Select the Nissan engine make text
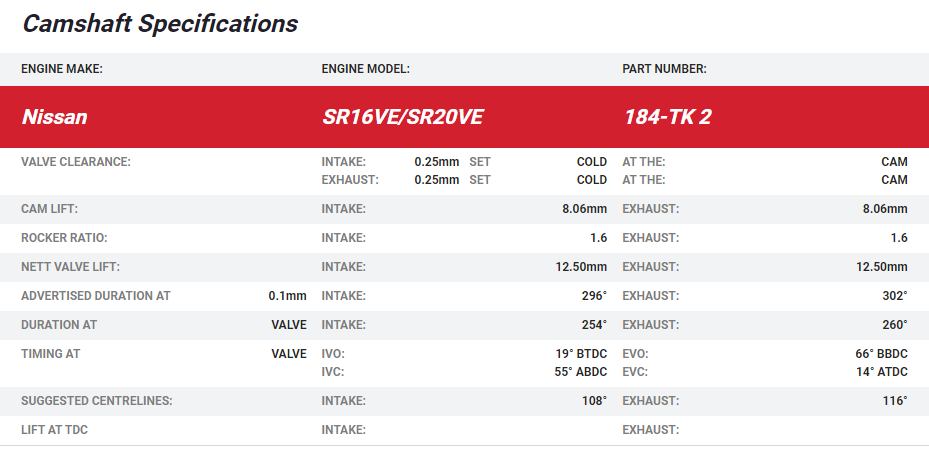Screen dimensions: 929x451 coord(55,117)
